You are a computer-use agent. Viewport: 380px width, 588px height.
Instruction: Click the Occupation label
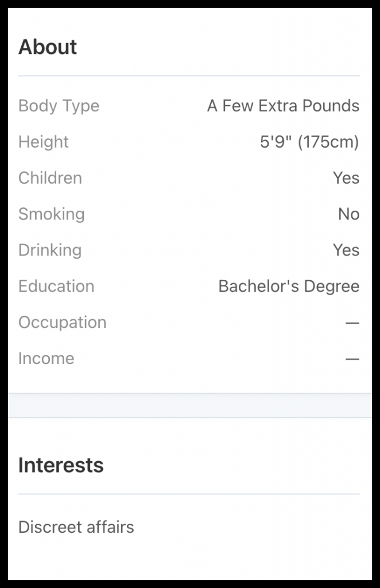pyautogui.click(x=62, y=323)
